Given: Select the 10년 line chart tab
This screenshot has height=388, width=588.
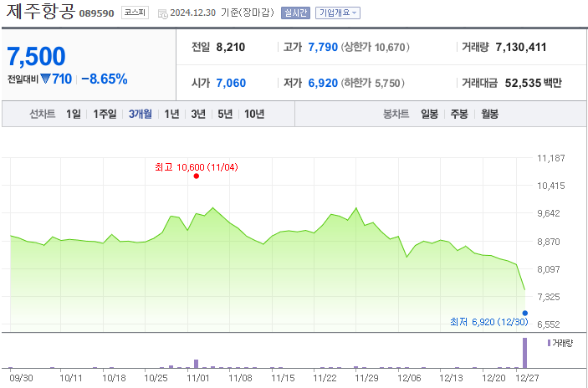Looking at the screenshot, I should tap(254, 114).
